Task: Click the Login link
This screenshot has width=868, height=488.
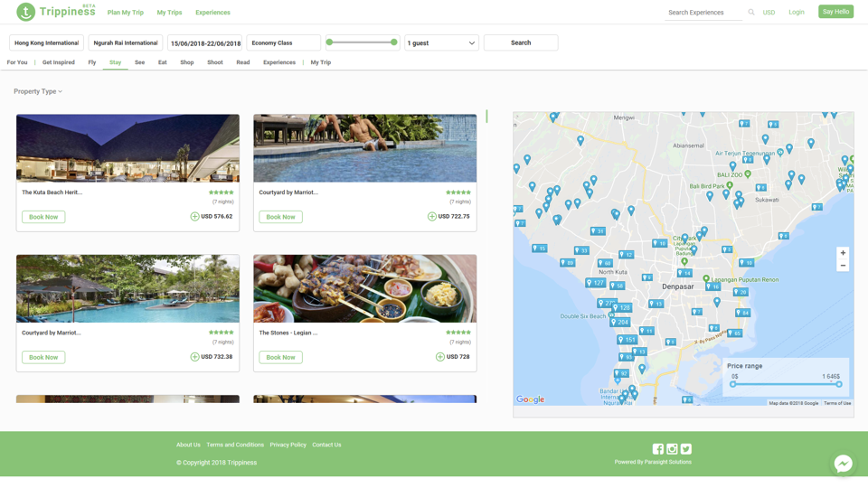Action: tap(796, 12)
